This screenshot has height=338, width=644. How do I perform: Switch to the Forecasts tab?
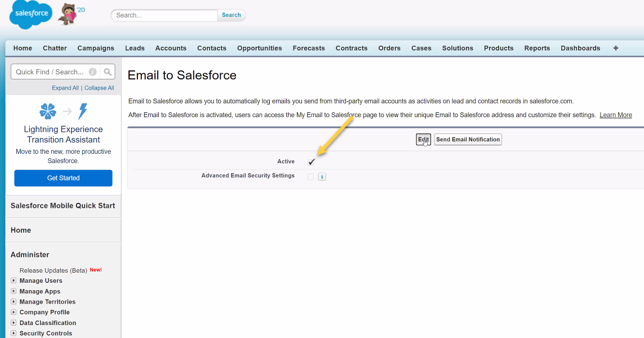tap(309, 48)
